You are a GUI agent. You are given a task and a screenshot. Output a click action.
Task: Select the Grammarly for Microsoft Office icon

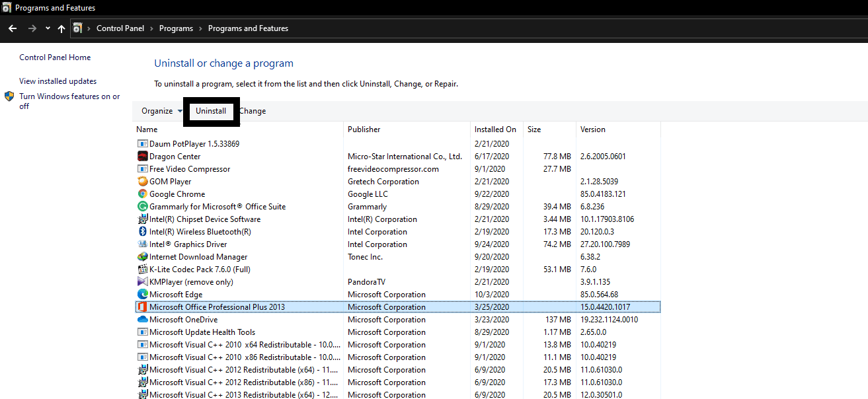point(142,207)
